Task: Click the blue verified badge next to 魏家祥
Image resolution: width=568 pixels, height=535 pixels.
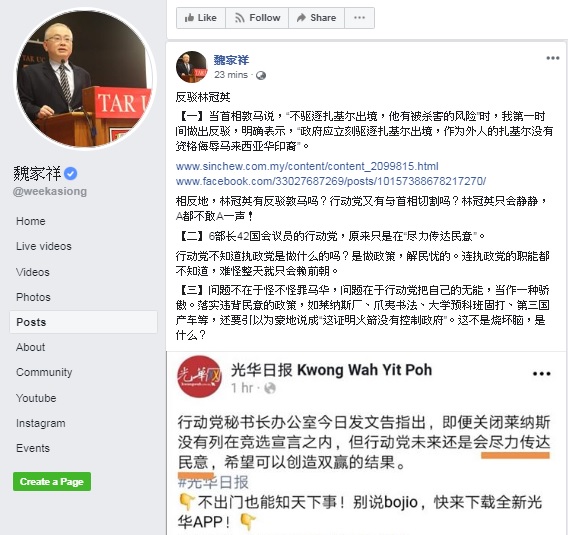Action: tap(70, 174)
